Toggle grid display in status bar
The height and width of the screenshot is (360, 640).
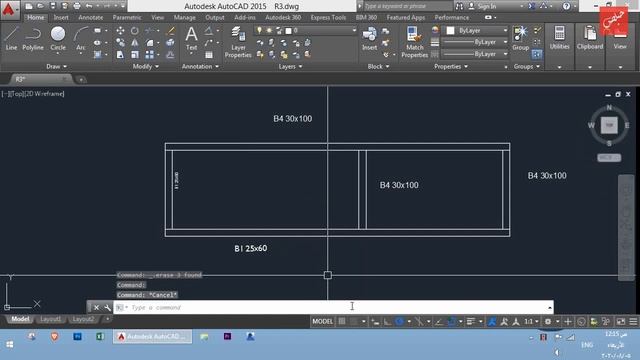click(x=342, y=322)
